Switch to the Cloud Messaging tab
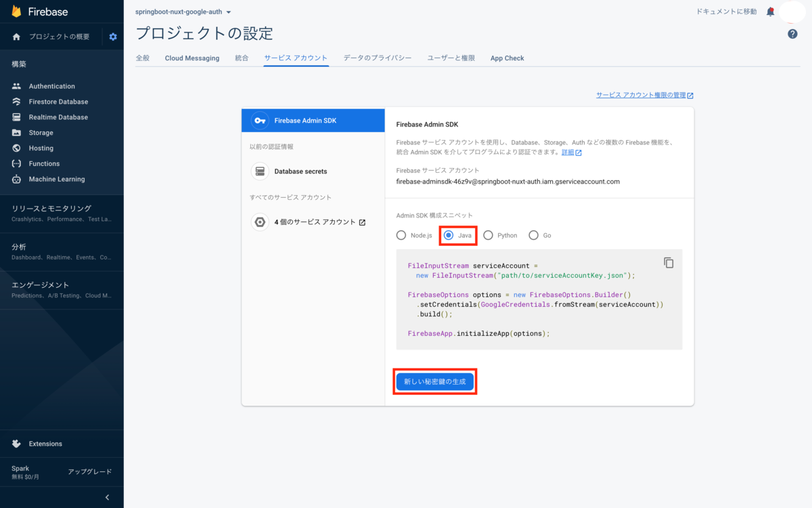Viewport: 812px width, 508px height. tap(192, 58)
